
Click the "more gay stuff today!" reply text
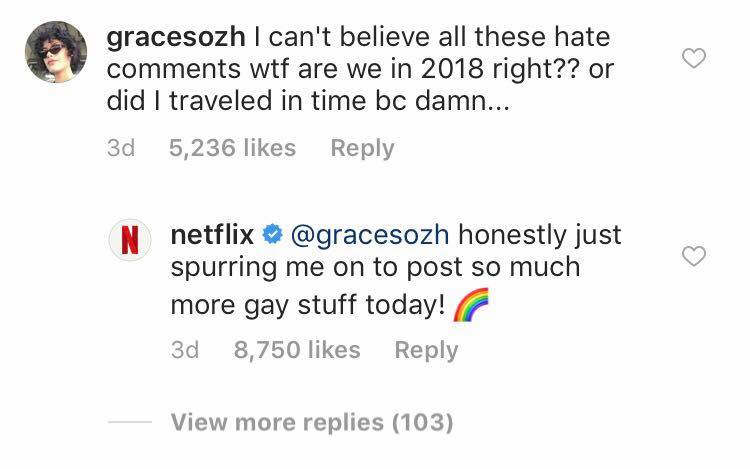[306, 305]
